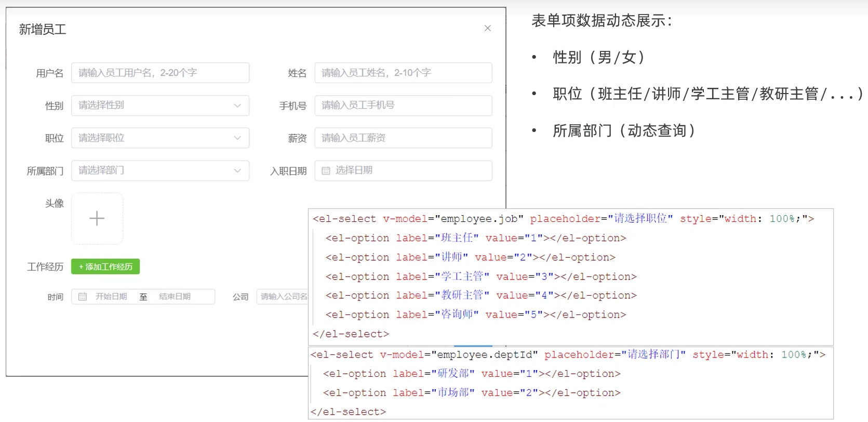Click the 开始日期 start date field

(x=111, y=297)
